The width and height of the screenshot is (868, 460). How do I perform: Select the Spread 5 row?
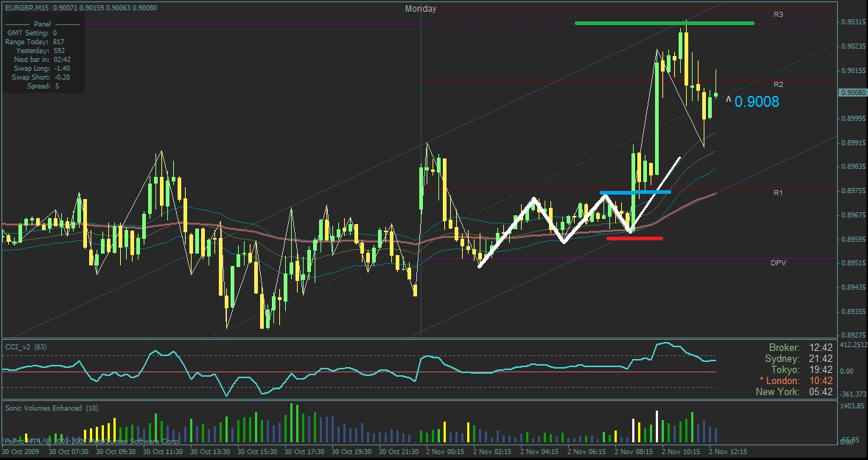click(x=43, y=86)
